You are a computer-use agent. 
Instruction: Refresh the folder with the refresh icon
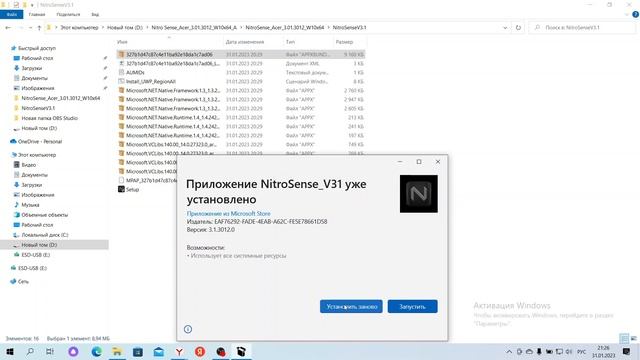pyautogui.click(x=518, y=28)
